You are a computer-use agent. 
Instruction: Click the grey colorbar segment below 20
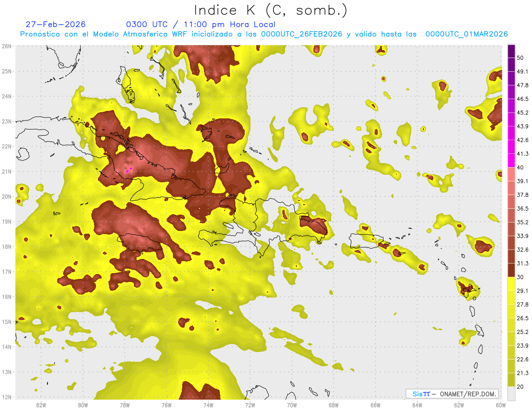tap(511, 393)
